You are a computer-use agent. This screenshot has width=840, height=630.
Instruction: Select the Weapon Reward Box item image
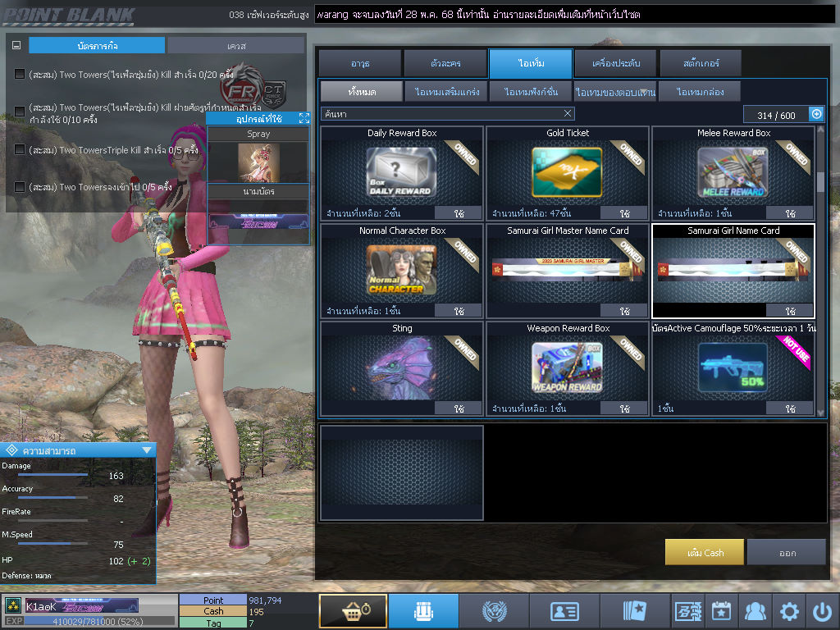(x=568, y=367)
